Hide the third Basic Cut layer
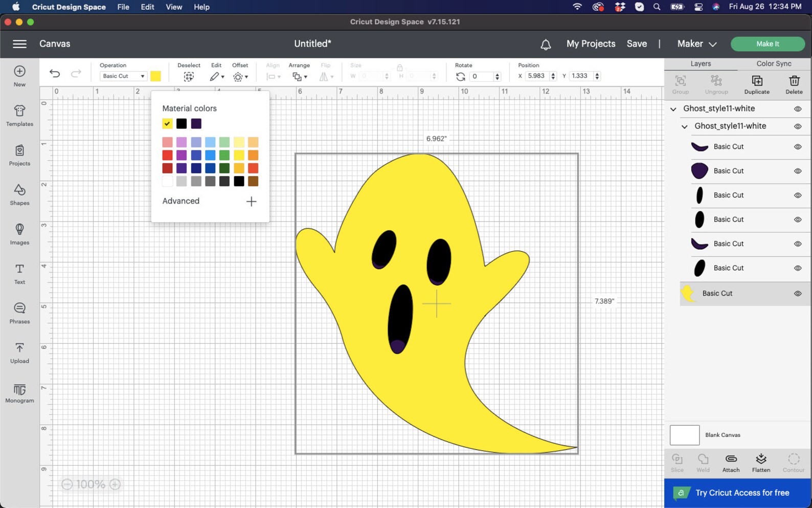Image resolution: width=812 pixels, height=508 pixels. point(798,195)
